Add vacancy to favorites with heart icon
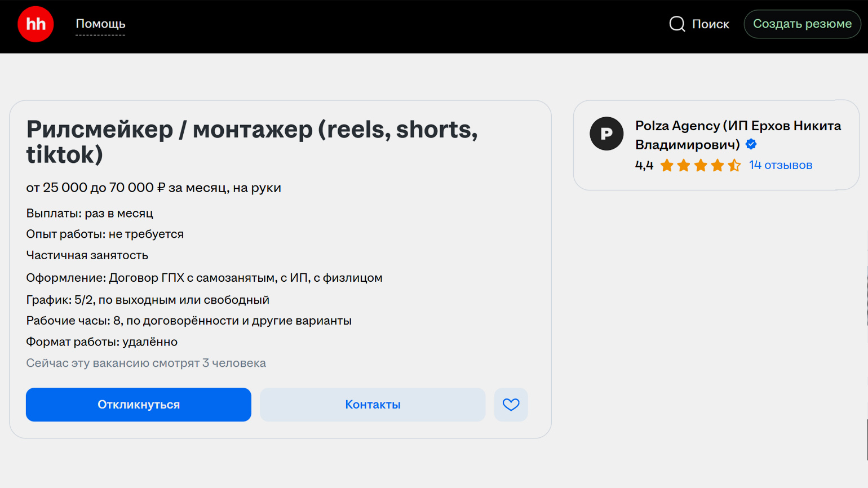This screenshot has width=868, height=488. [x=511, y=405]
